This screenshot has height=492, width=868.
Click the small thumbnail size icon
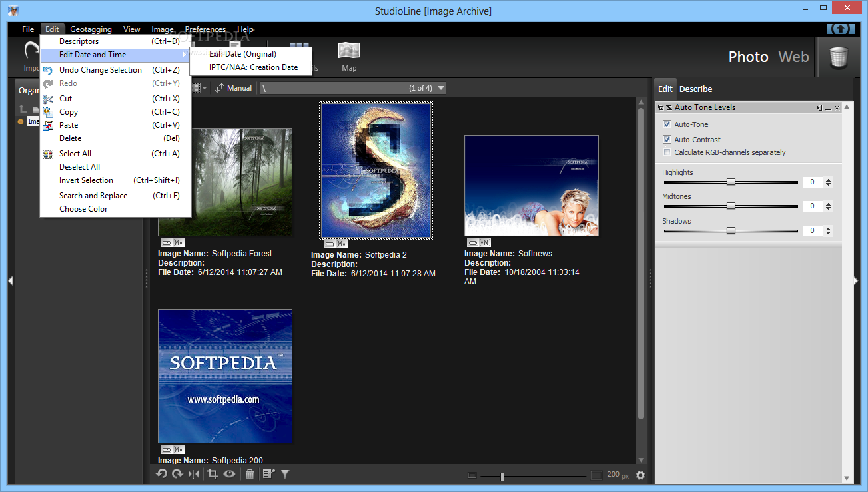(x=472, y=475)
